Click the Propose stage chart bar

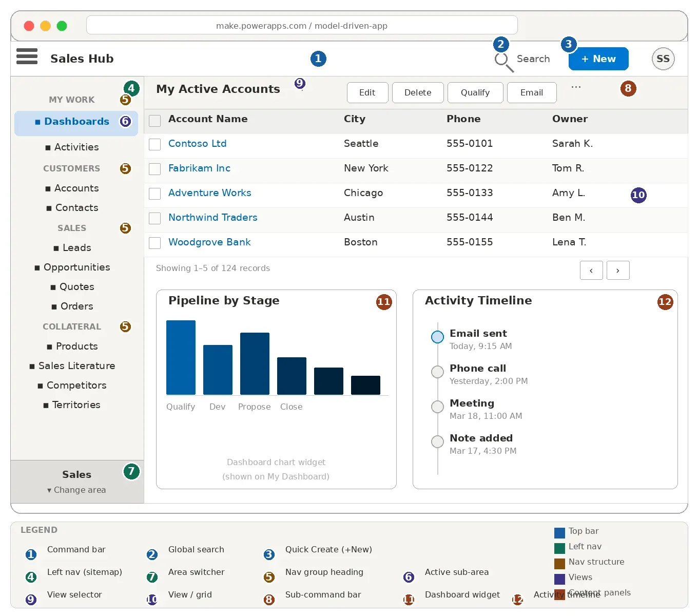click(255, 363)
